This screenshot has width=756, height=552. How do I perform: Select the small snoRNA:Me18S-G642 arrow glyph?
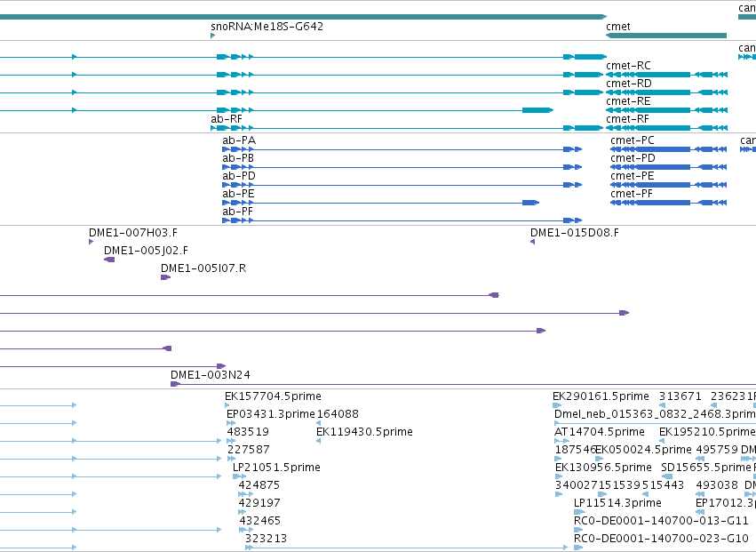click(212, 36)
